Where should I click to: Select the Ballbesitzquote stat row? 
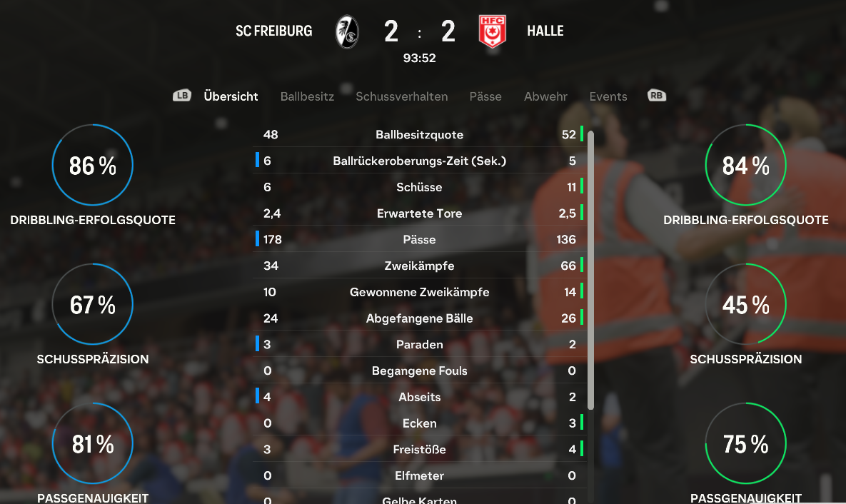[x=420, y=135]
